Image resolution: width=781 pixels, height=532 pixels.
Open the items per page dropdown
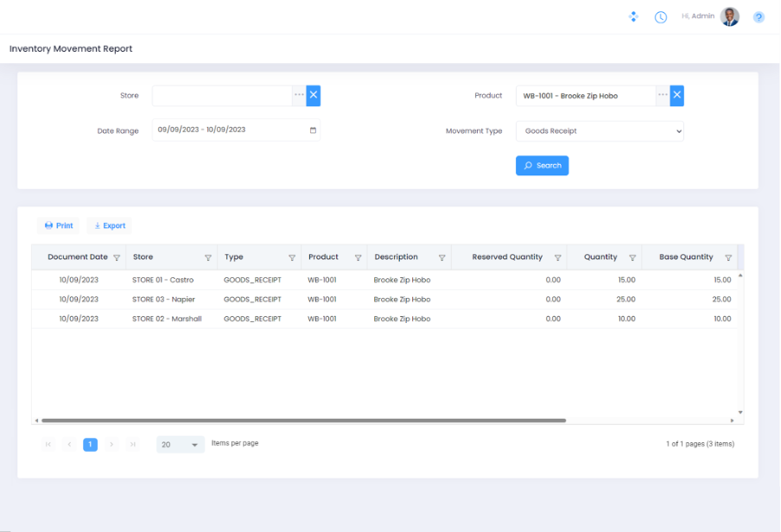point(181,445)
